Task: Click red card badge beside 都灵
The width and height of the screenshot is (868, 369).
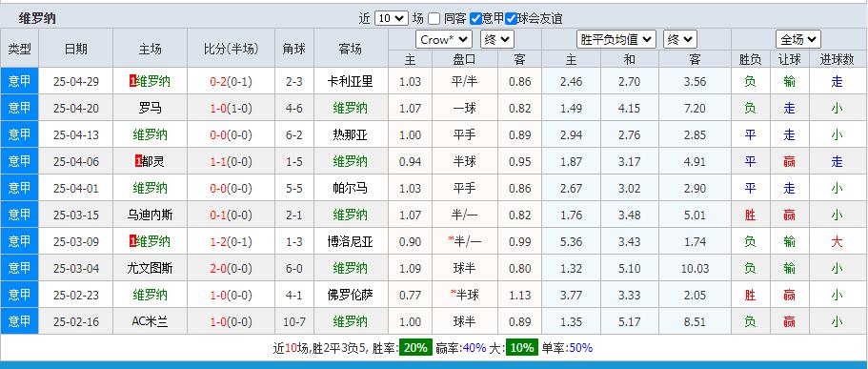Action: coord(138,161)
